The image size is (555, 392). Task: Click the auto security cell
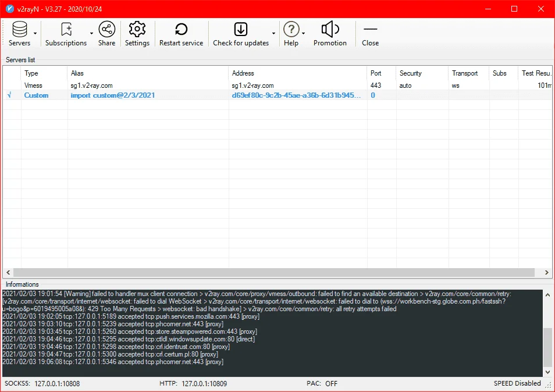pos(405,85)
